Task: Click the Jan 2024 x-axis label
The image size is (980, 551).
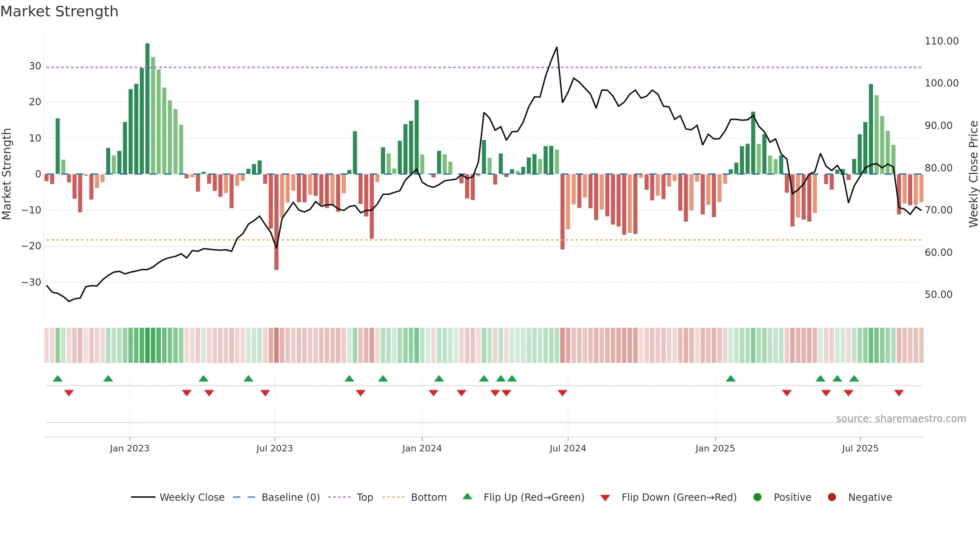Action: click(422, 448)
